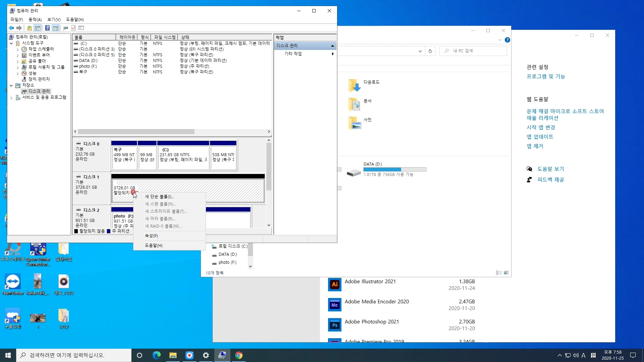Click the Windows taskbar search box
The width and height of the screenshot is (644, 362).
(x=74, y=355)
